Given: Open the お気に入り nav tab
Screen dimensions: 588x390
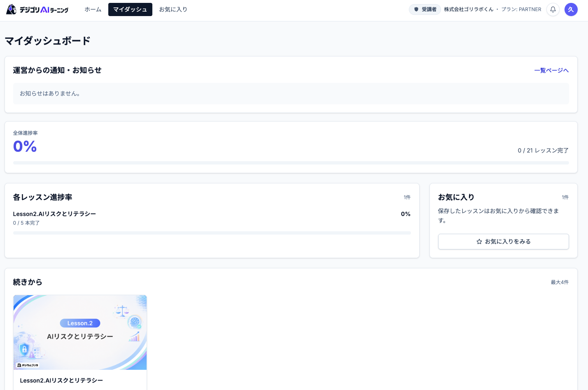Looking at the screenshot, I should [173, 9].
